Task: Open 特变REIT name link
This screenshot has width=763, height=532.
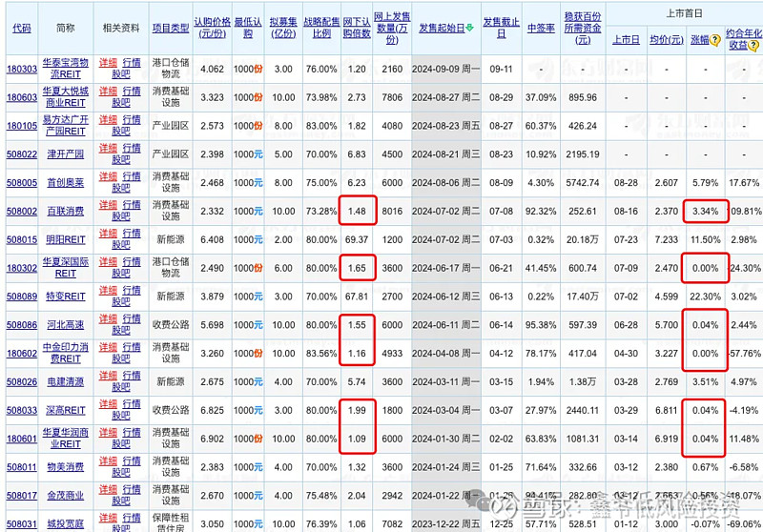Action: coord(66,297)
